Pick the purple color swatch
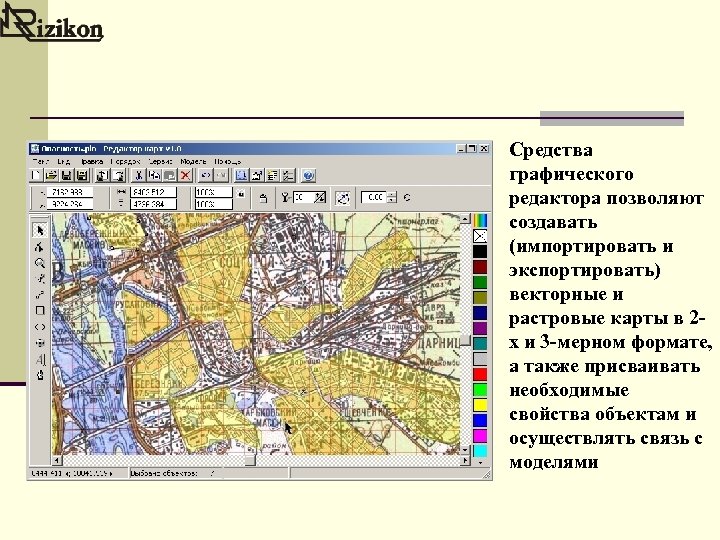The height and width of the screenshot is (540, 720). 480,328
